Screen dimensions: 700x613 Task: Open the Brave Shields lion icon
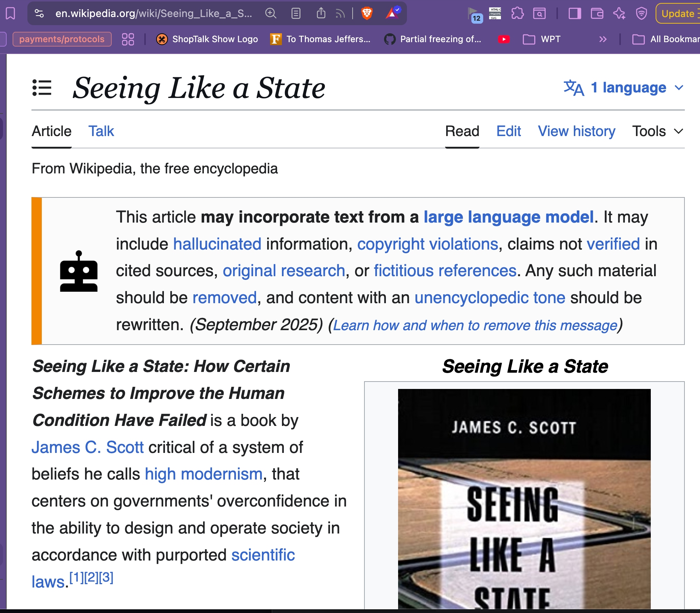[x=367, y=14]
